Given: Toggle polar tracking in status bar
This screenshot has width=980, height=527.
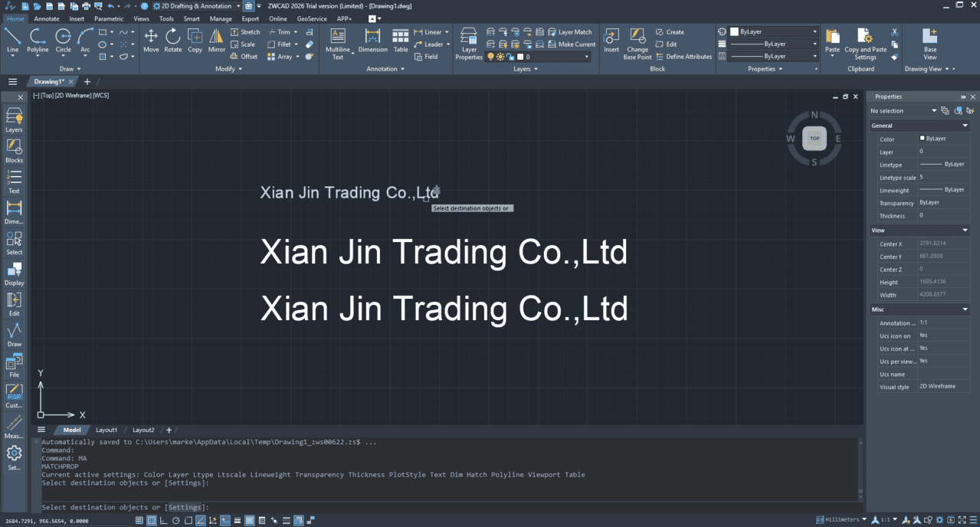Looking at the screenshot, I should pyautogui.click(x=176, y=521).
